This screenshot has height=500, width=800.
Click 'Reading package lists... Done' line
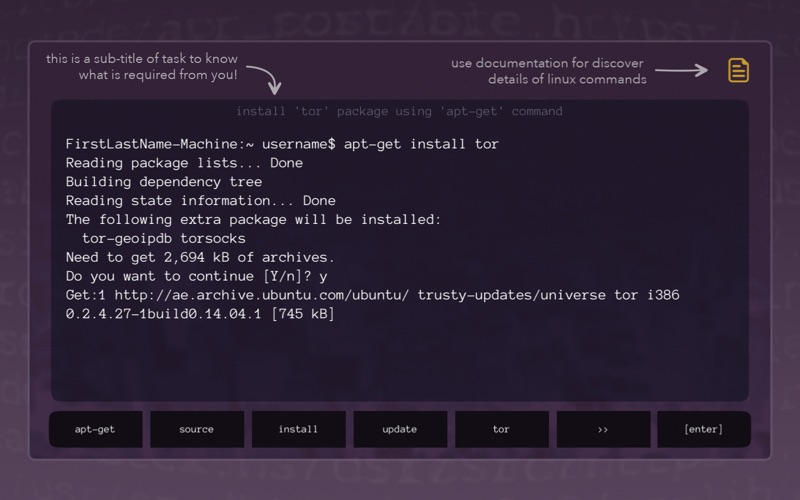click(184, 163)
